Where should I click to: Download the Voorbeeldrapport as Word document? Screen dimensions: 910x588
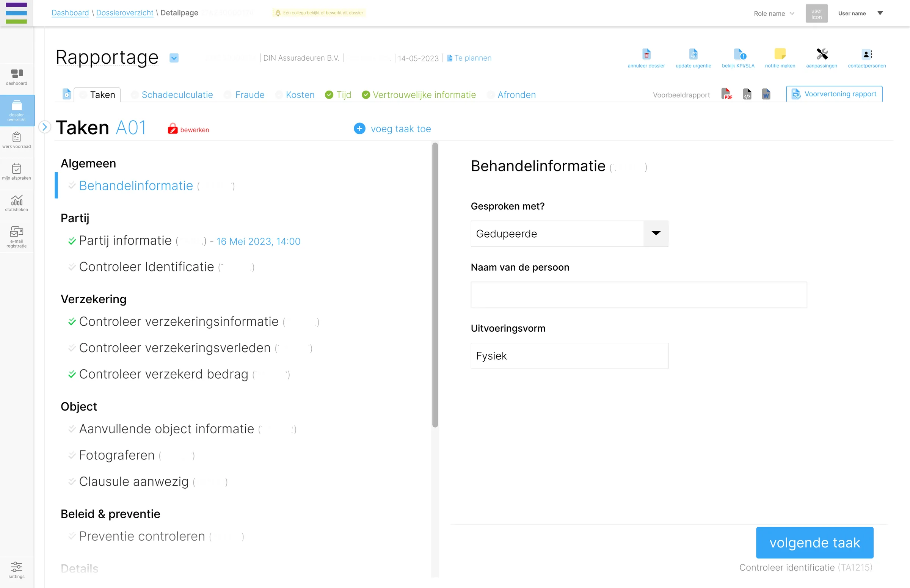pos(766,94)
